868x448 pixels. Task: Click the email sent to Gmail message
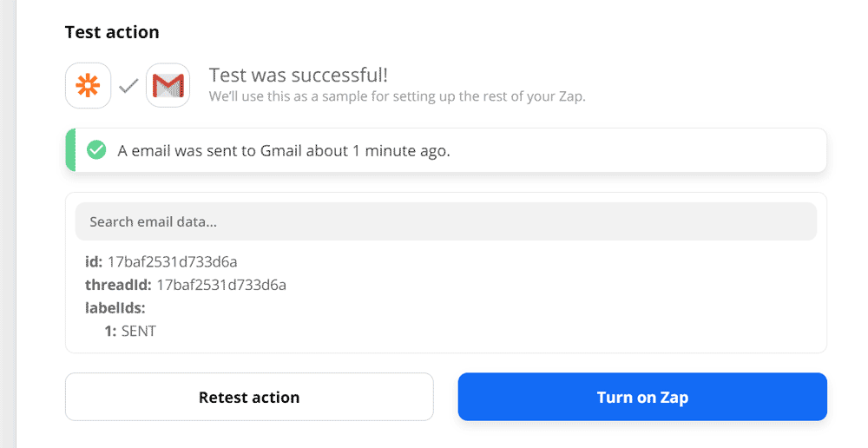point(284,150)
